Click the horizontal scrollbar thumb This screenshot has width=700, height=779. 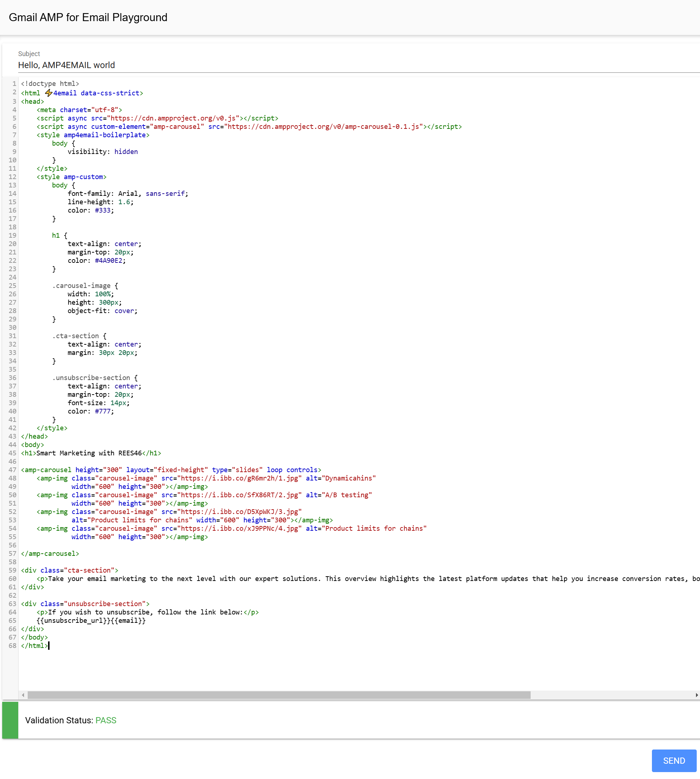pyautogui.click(x=279, y=695)
